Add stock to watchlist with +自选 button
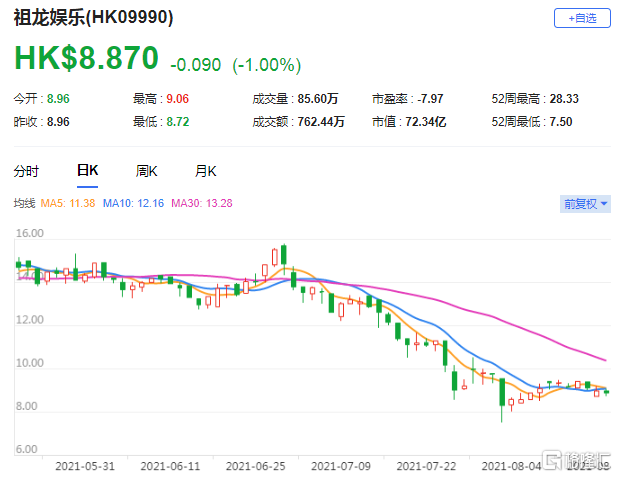This screenshot has width=617, height=477. coord(582,18)
